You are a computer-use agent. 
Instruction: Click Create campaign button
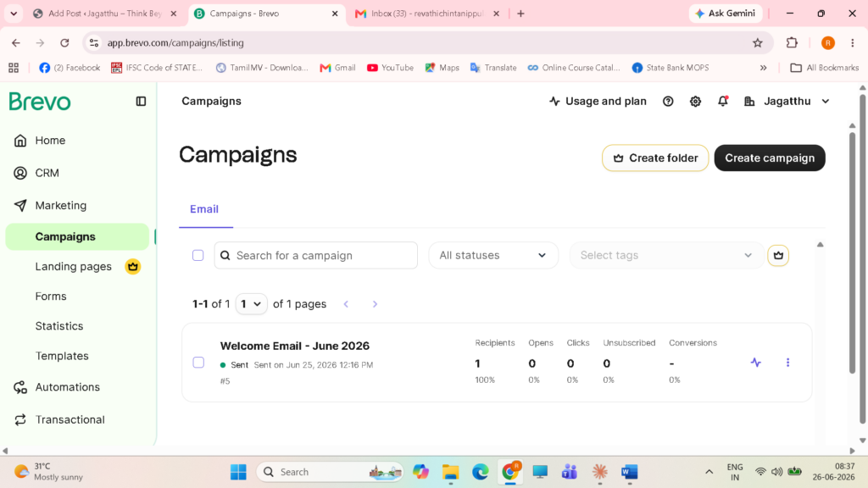(x=770, y=158)
